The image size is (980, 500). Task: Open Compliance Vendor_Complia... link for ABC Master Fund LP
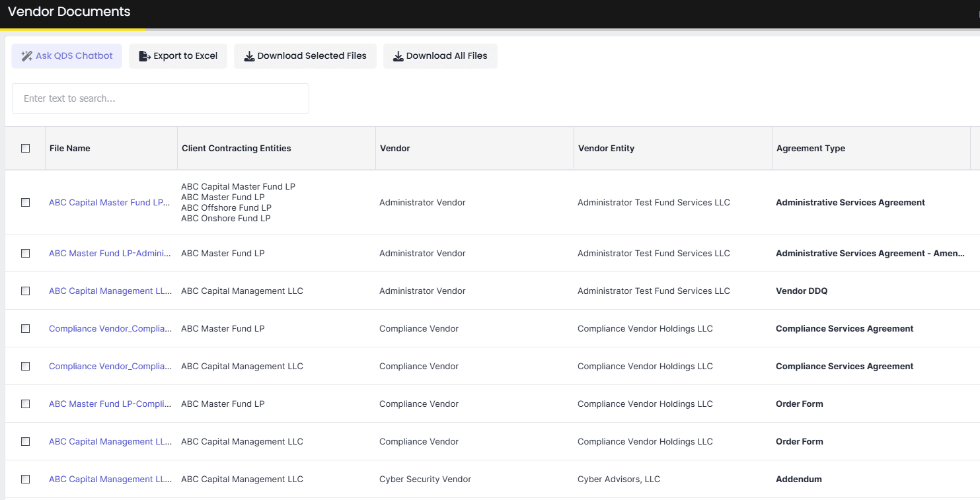110,329
